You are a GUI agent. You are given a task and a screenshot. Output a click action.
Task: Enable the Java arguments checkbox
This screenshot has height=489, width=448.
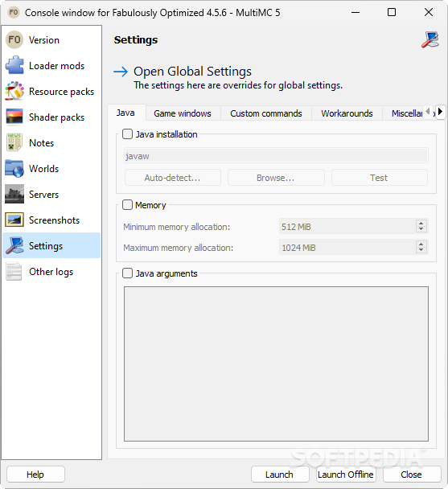(x=127, y=273)
